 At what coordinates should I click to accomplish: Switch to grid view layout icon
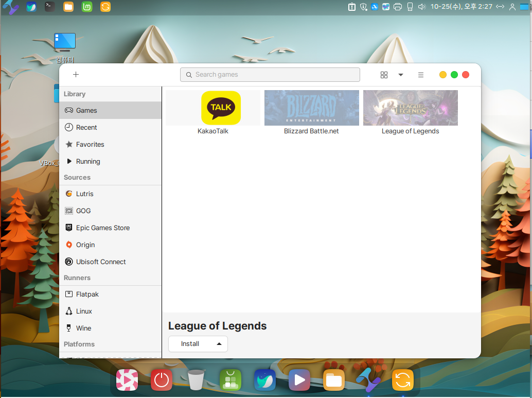[384, 75]
